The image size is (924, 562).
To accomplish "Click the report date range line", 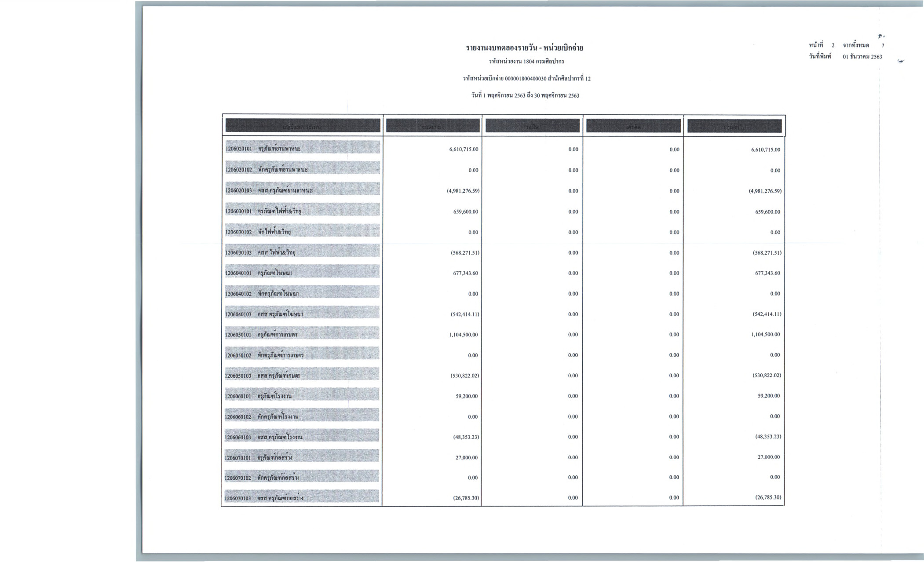I will click(x=525, y=95).
